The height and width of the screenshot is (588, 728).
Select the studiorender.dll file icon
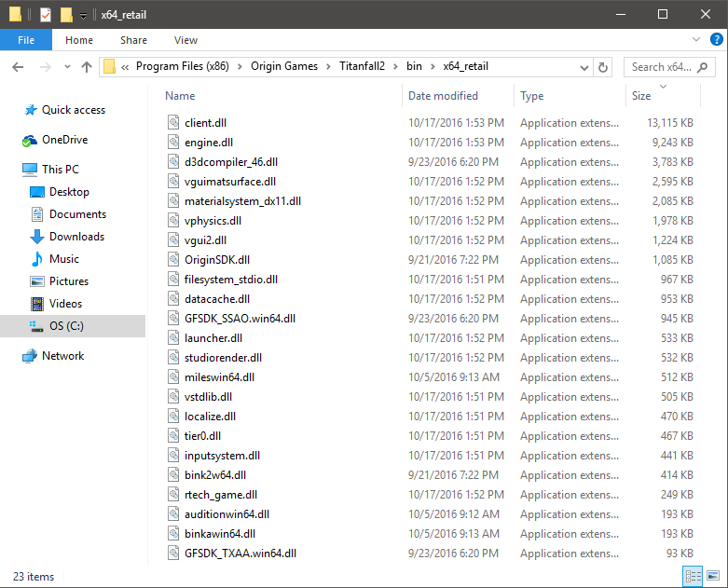173,357
